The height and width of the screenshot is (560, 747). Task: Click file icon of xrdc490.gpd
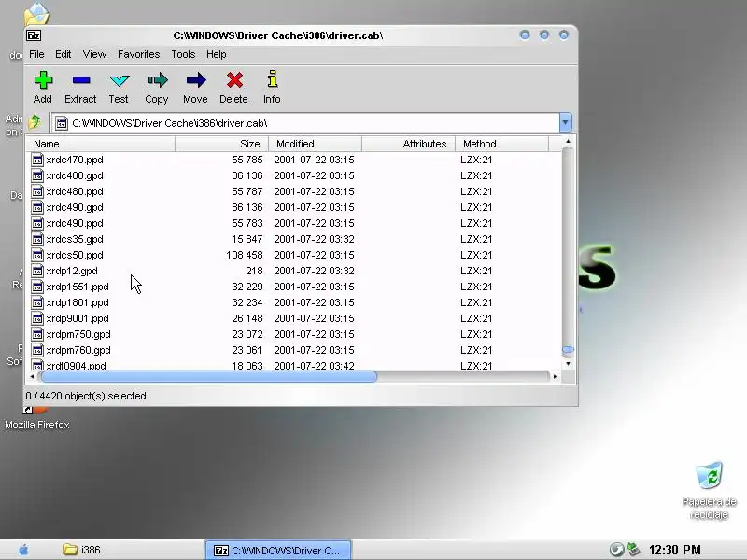pos(37,207)
